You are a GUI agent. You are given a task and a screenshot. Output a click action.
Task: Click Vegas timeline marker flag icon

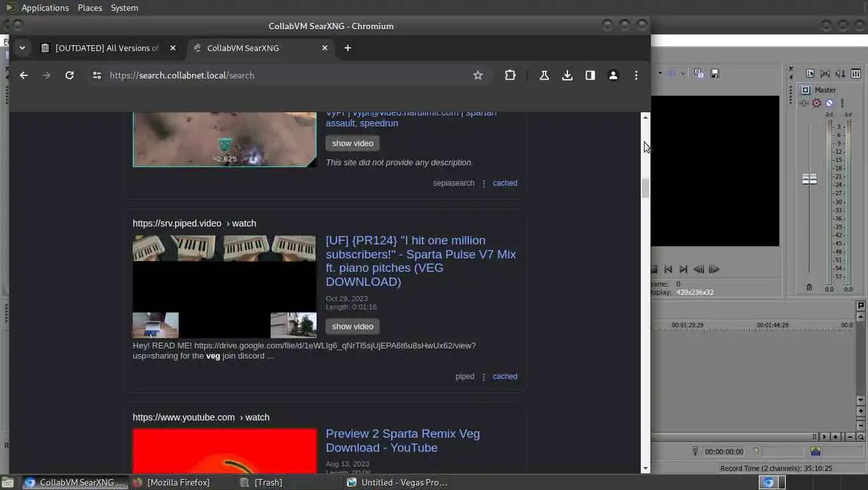click(x=861, y=306)
